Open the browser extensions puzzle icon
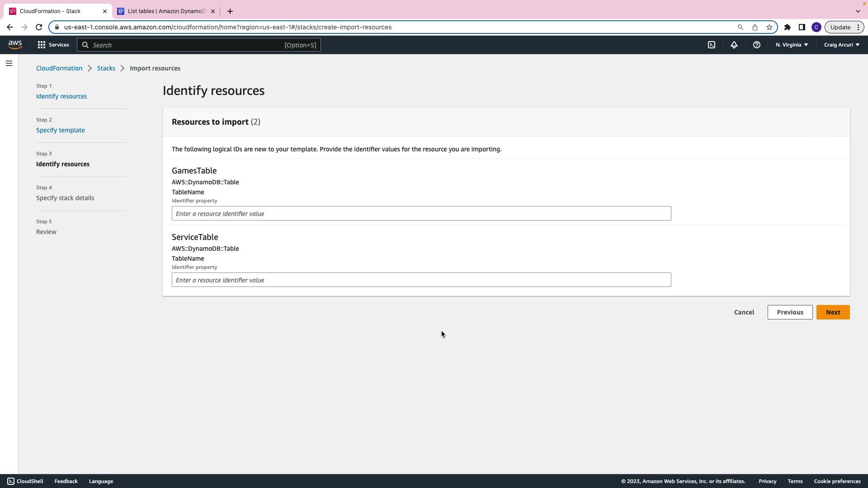This screenshot has width=868, height=488. click(787, 27)
